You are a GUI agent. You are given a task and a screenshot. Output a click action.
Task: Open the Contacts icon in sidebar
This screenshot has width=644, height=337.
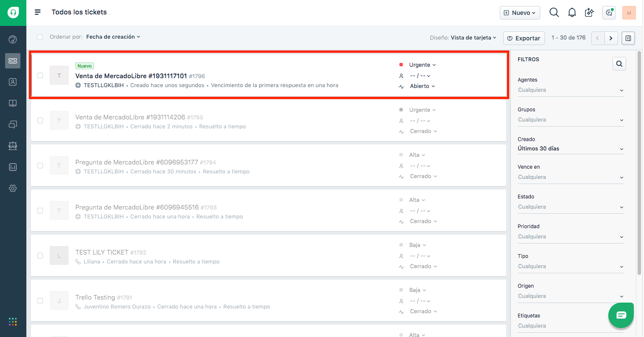(x=13, y=82)
